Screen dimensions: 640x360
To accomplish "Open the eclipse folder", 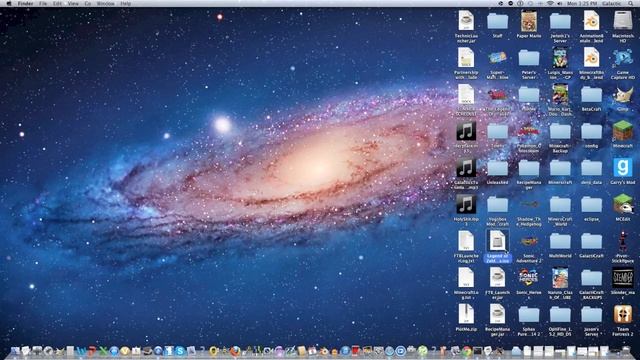I will [x=591, y=204].
